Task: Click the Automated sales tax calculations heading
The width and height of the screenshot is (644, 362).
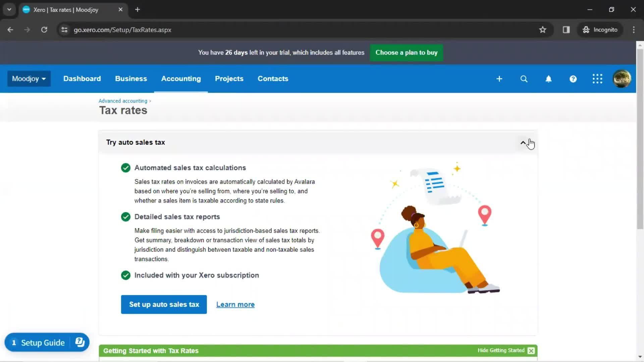Action: 190,168
